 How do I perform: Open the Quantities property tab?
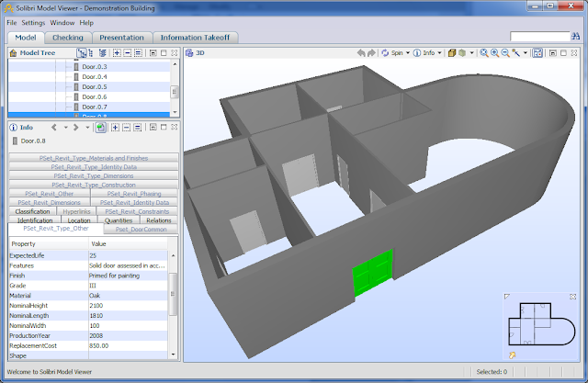(119, 220)
